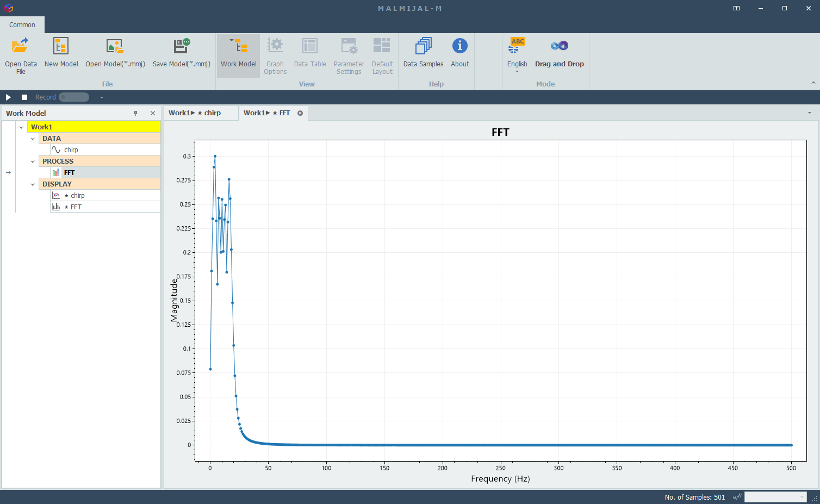820x504 pixels.
Task: Select ★ chirp under DISPLAY
Action: 105,196
